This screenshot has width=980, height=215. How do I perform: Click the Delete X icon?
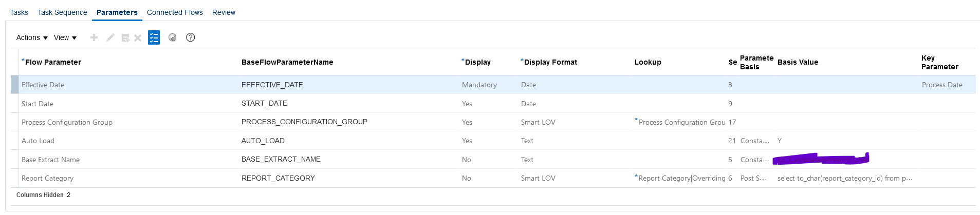(138, 37)
